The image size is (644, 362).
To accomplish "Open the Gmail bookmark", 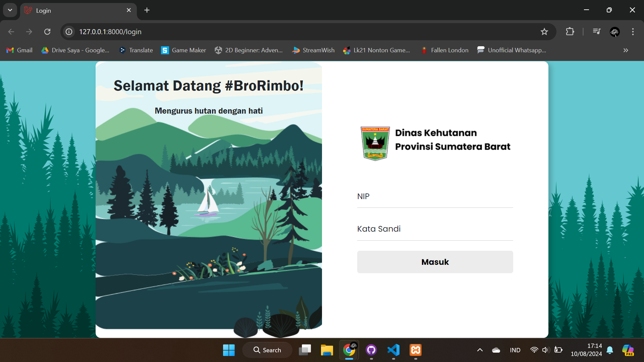I will tap(19, 50).
